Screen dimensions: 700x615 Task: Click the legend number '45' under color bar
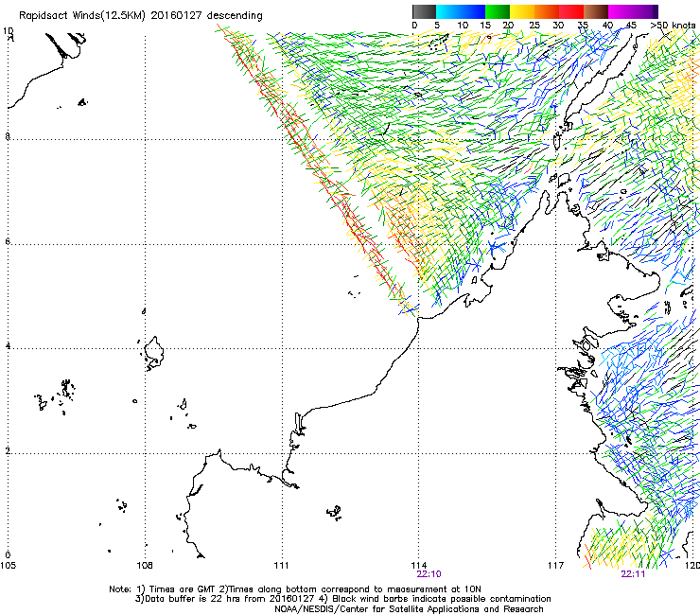point(630,26)
